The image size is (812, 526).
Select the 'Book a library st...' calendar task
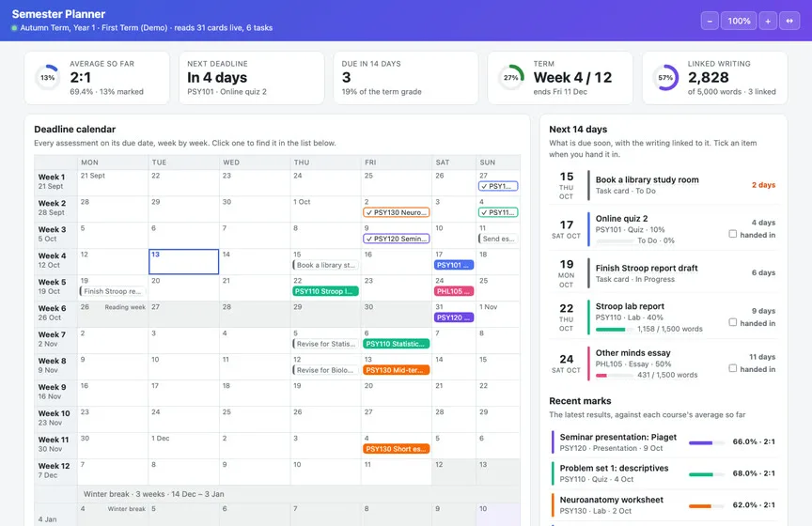326,265
